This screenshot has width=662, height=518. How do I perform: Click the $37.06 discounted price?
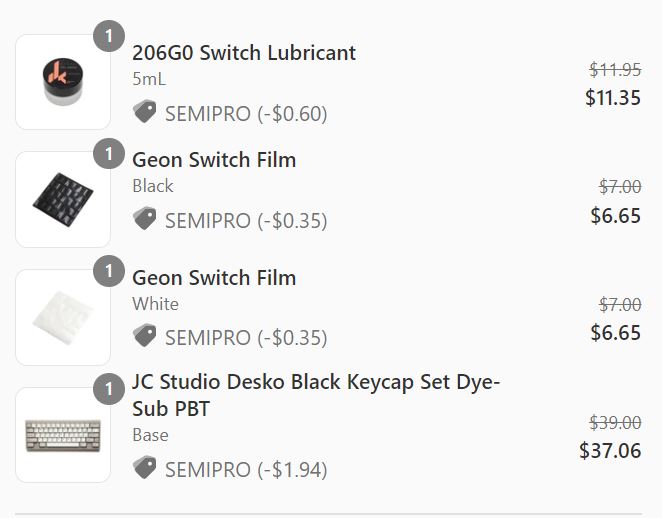[610, 450]
